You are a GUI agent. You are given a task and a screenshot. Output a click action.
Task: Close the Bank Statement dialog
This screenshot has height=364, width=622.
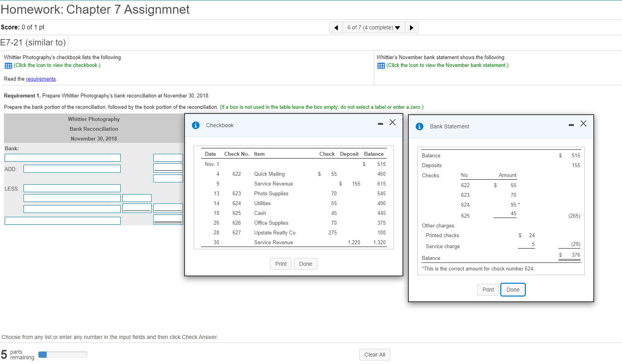(x=583, y=124)
